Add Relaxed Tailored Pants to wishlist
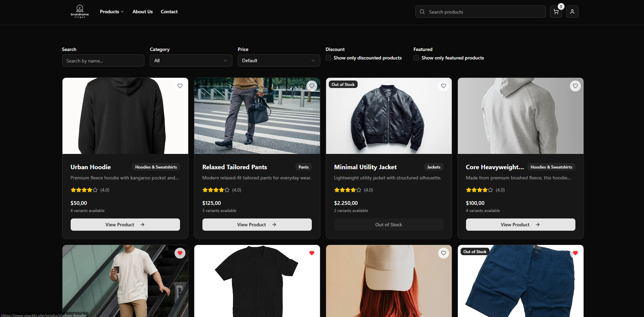Viewport: 644px width, 317px height. coord(312,86)
